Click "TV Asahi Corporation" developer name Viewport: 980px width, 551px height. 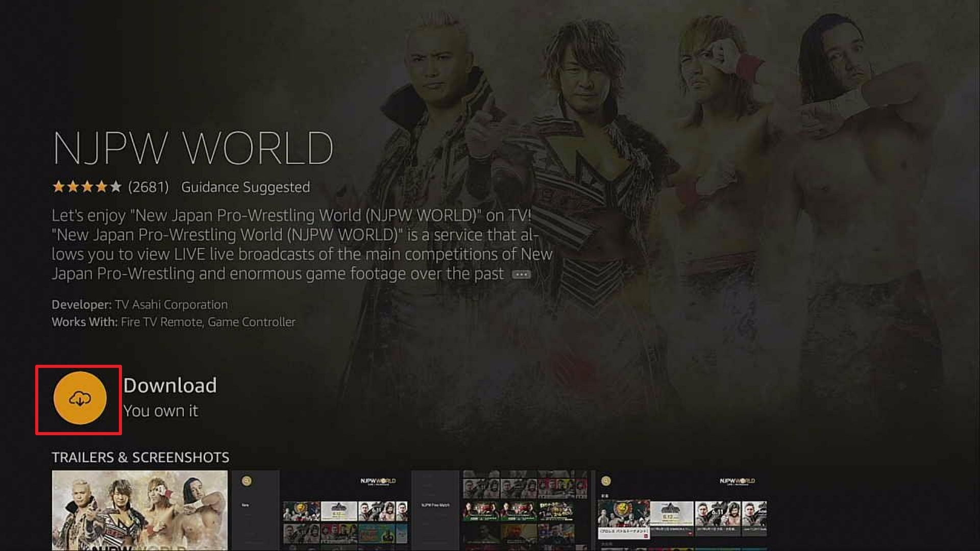pos(171,305)
